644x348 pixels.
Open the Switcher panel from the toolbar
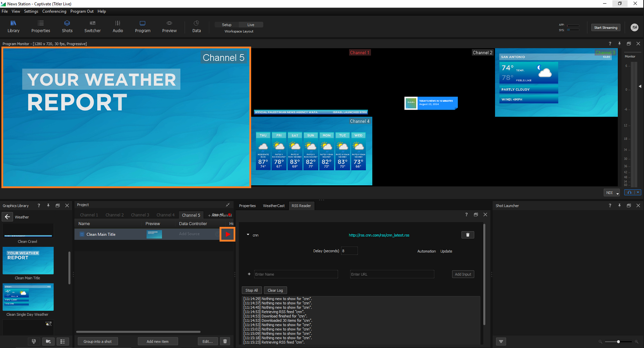(x=92, y=27)
